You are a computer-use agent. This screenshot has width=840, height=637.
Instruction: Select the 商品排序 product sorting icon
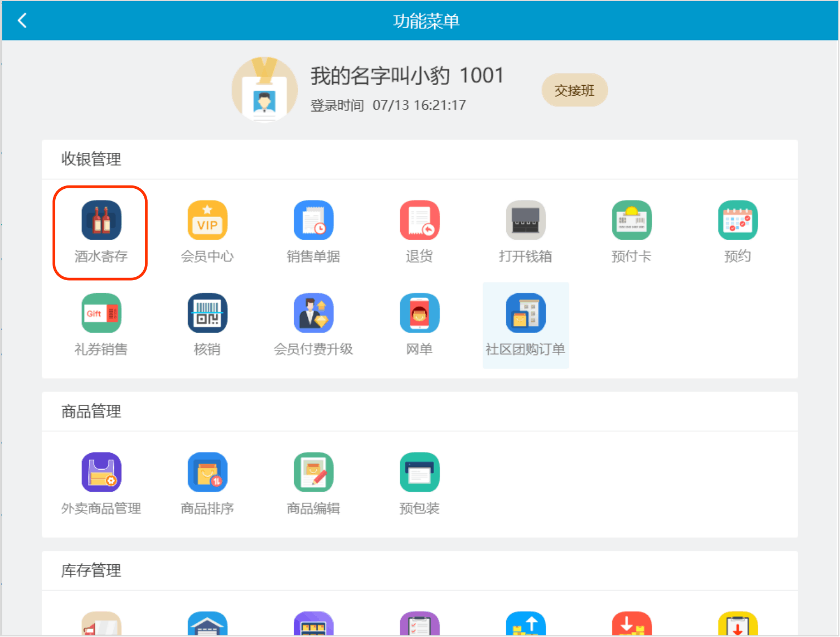(207, 472)
